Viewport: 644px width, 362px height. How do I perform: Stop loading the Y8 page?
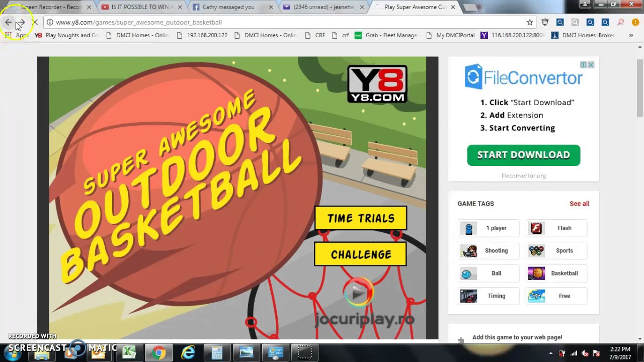35,22
